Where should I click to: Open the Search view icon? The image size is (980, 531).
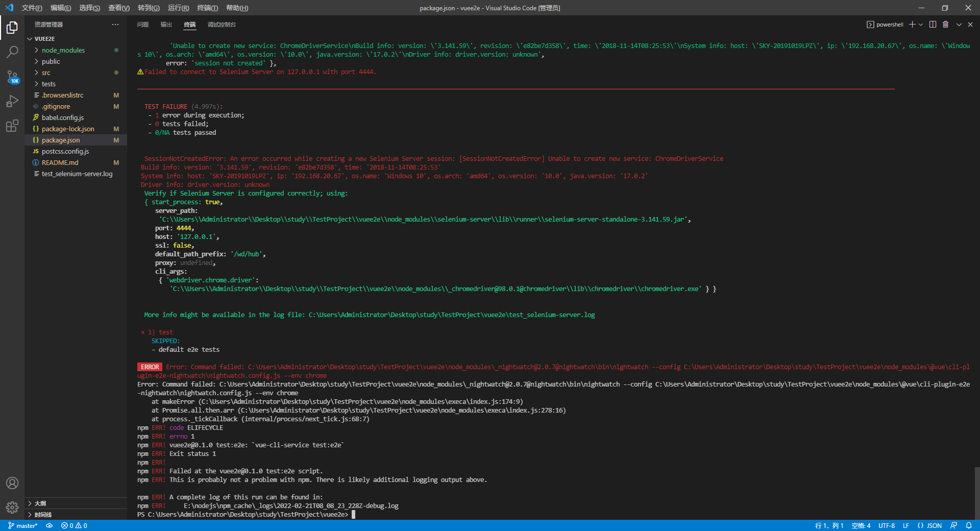(12, 52)
